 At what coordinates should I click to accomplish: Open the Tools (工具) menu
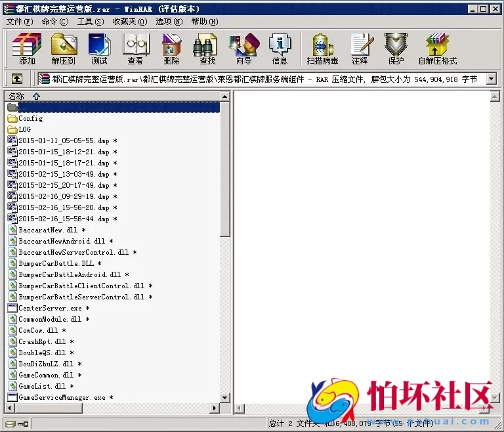pyautogui.click(x=90, y=21)
